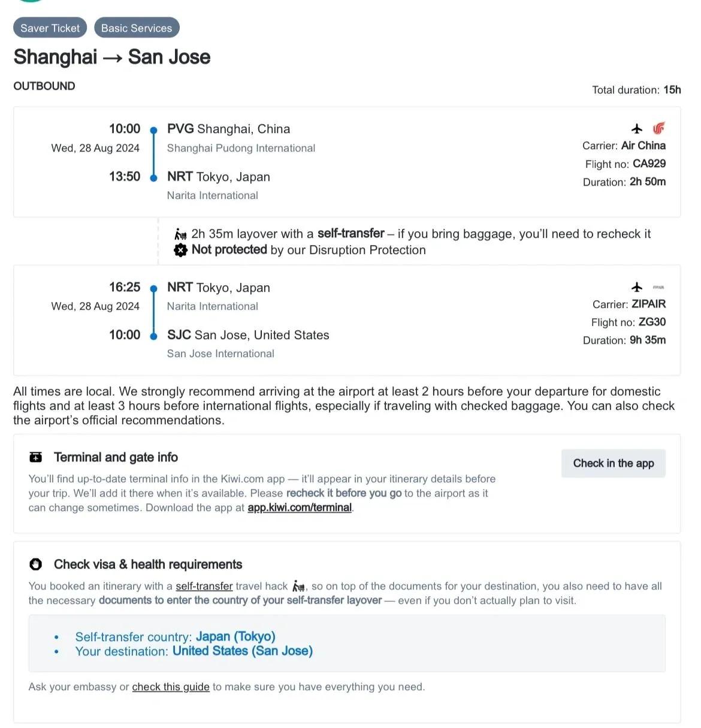Click the baggage self-transfer icon in layover notice
This screenshot has width=701, height=728.
[x=180, y=234]
